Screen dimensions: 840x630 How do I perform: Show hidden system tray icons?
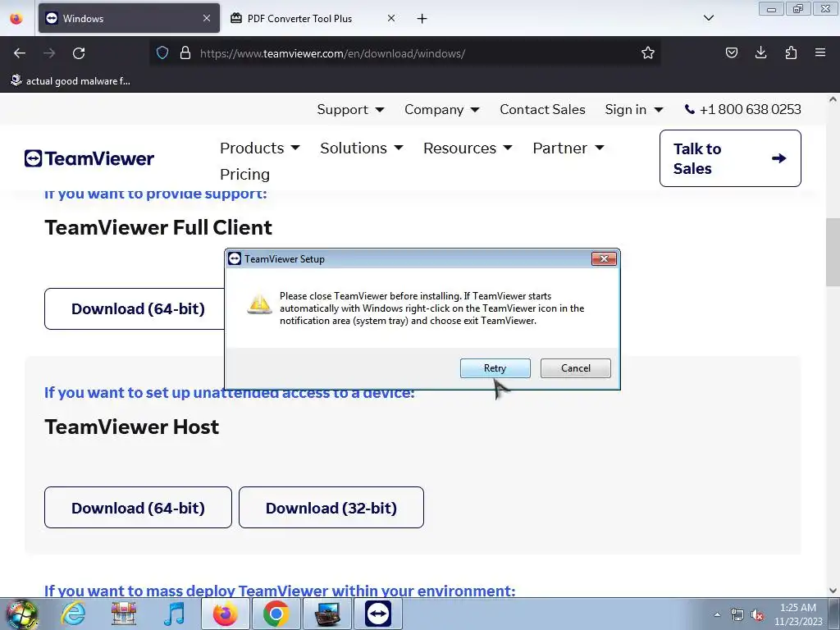click(717, 614)
